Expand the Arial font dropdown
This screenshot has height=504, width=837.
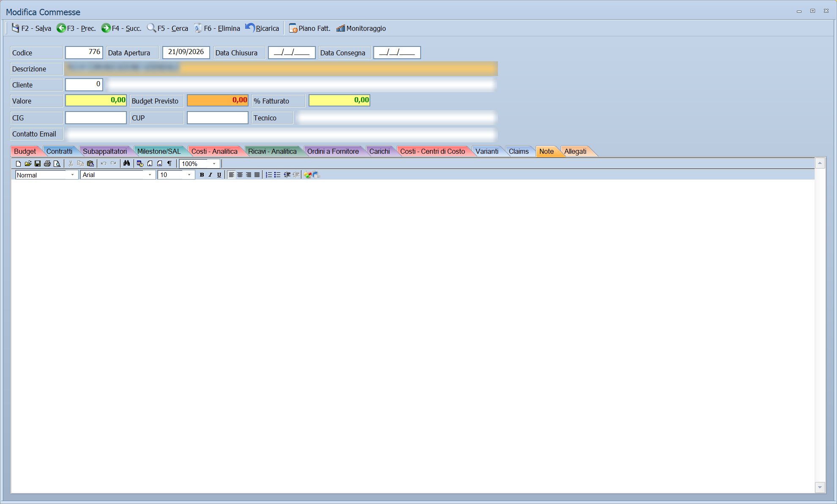[x=150, y=175]
